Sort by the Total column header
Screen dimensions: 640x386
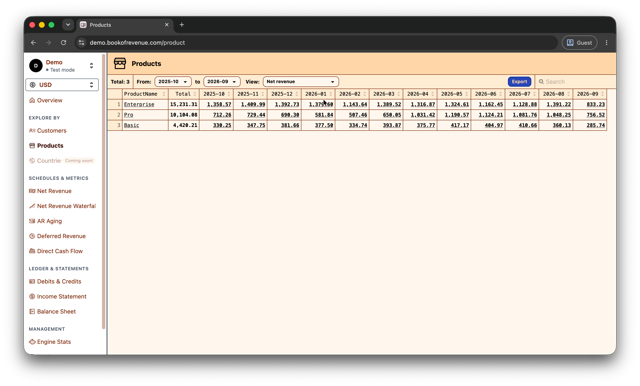pyautogui.click(x=184, y=94)
